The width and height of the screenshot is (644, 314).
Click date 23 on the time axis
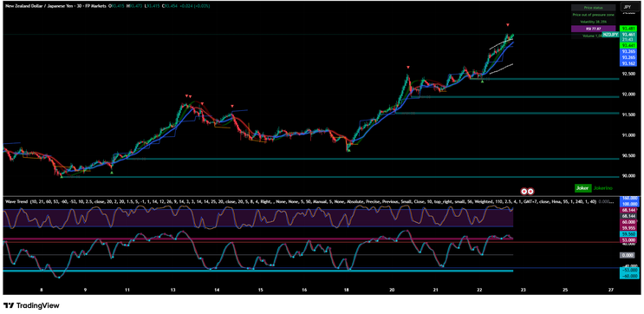pyautogui.click(x=523, y=290)
